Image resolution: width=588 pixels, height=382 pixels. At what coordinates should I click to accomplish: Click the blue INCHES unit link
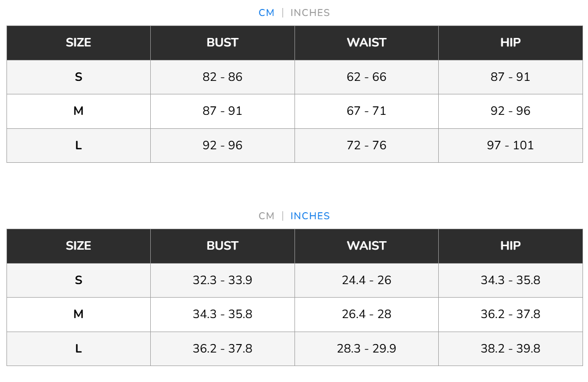coord(310,216)
